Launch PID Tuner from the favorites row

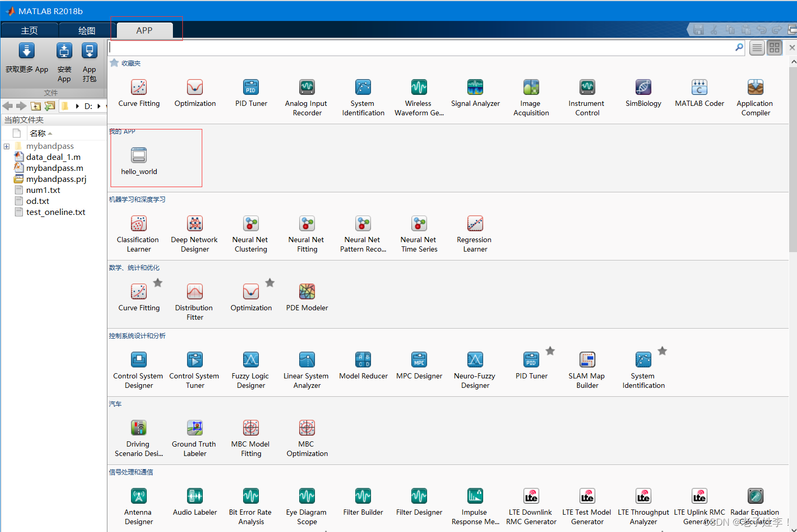click(x=251, y=93)
